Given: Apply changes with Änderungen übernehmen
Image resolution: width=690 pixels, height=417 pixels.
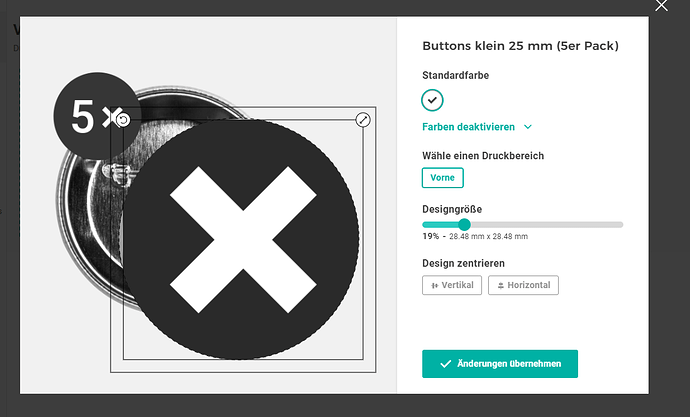Looking at the screenshot, I should 500,364.
